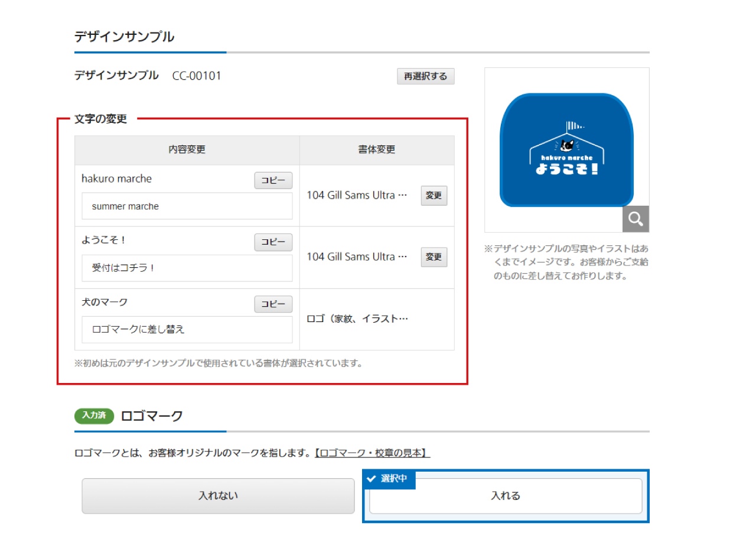756x539 pixels.
Task: Click the 選択中 checkmark label
Action: (x=389, y=479)
